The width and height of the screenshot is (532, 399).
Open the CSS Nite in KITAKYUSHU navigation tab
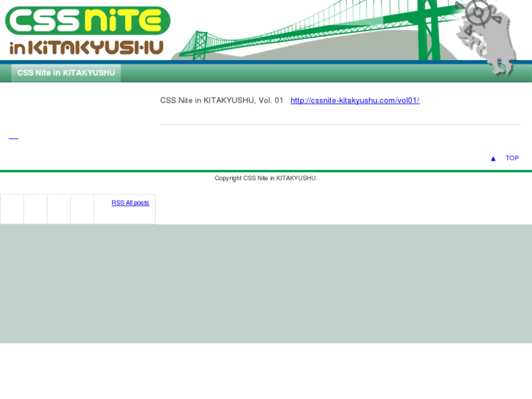point(66,72)
